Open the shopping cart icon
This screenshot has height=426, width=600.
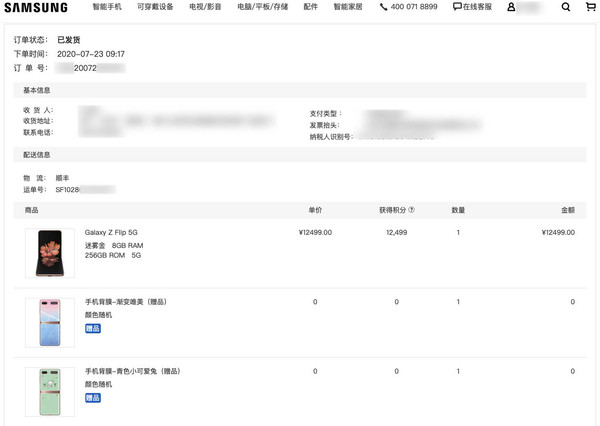591,7
